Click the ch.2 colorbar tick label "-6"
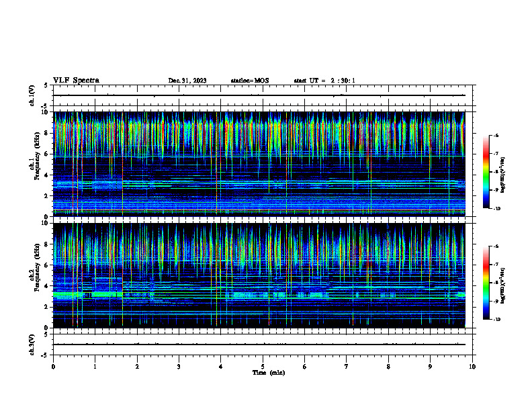This screenshot has height=411, width=532. coord(496,246)
